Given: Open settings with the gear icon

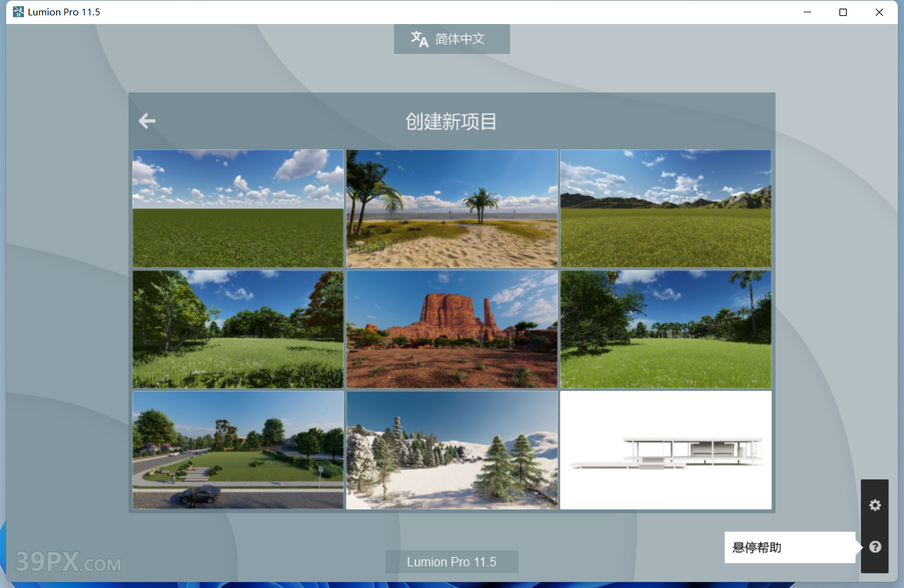Looking at the screenshot, I should pyautogui.click(x=874, y=506).
